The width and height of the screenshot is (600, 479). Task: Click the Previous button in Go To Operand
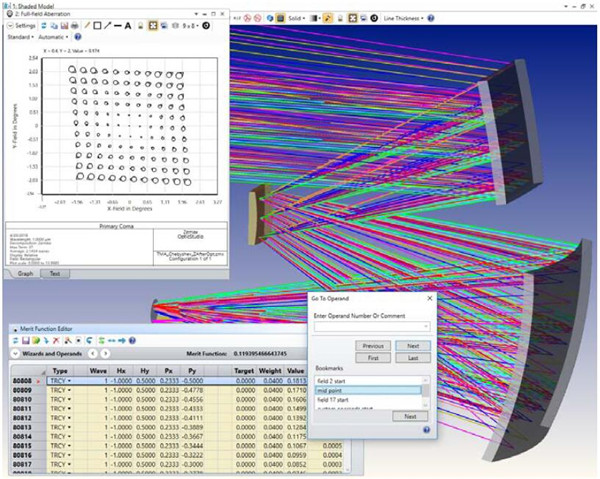pyautogui.click(x=372, y=345)
